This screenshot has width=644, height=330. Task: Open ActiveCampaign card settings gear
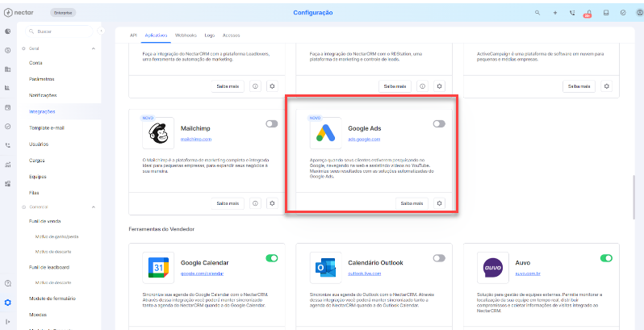[607, 86]
